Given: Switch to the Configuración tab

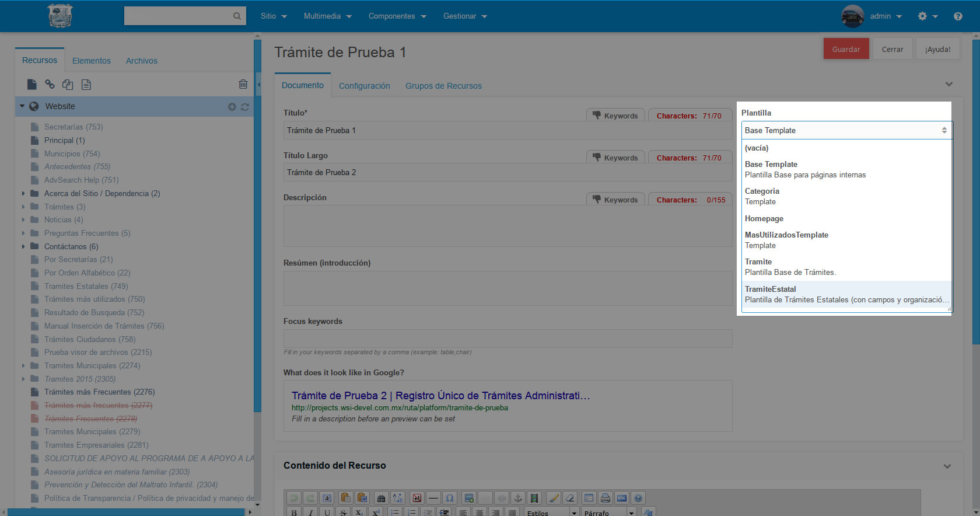Looking at the screenshot, I should point(365,86).
